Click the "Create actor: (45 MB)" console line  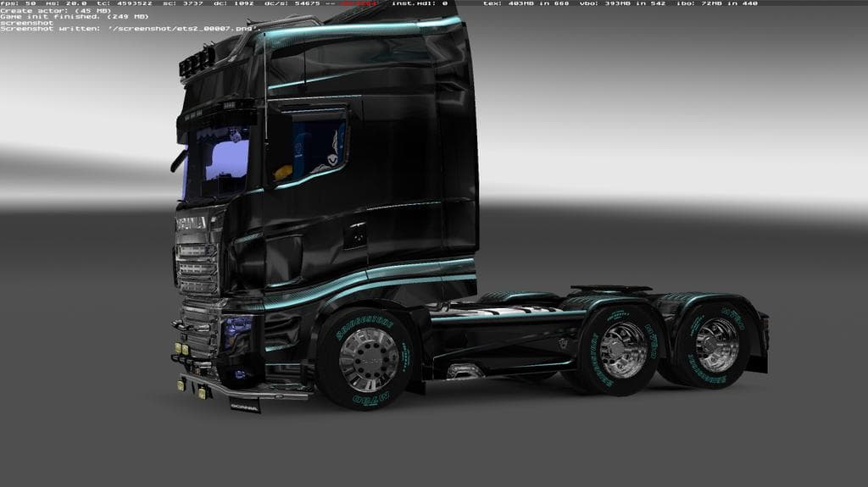click(55, 10)
